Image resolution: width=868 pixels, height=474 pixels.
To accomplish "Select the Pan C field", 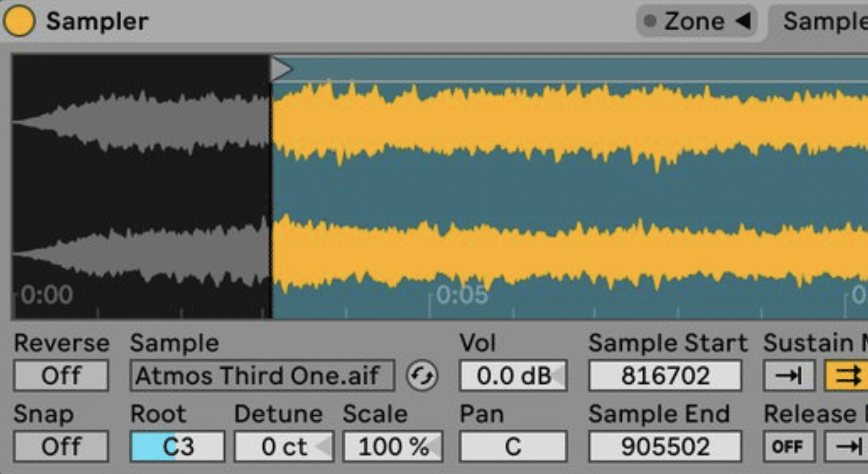I will pyautogui.click(x=513, y=446).
